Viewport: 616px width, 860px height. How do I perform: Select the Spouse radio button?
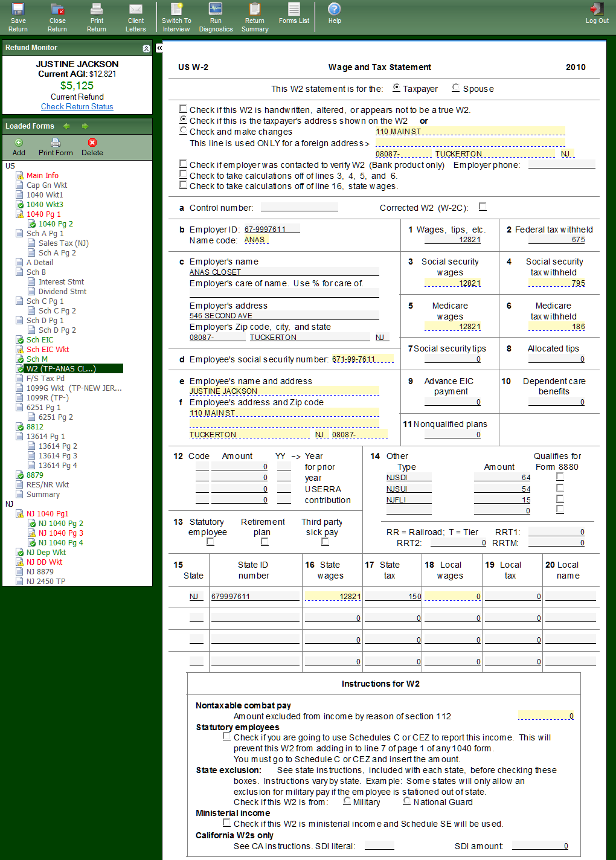click(456, 88)
